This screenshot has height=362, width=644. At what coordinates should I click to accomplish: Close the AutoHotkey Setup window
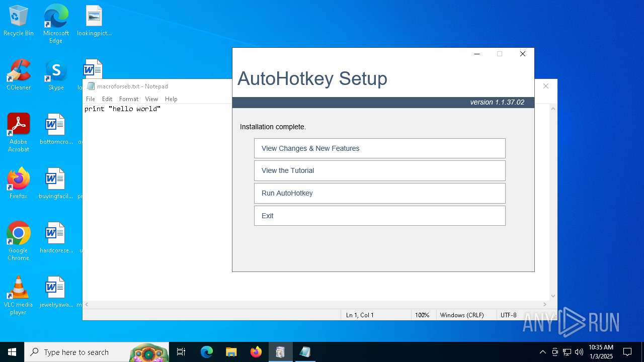pos(523,54)
